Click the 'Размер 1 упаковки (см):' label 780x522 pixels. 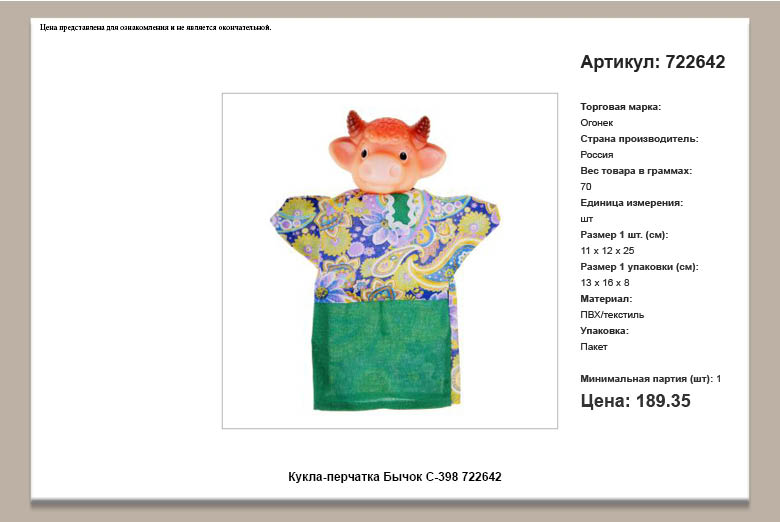pos(639,267)
